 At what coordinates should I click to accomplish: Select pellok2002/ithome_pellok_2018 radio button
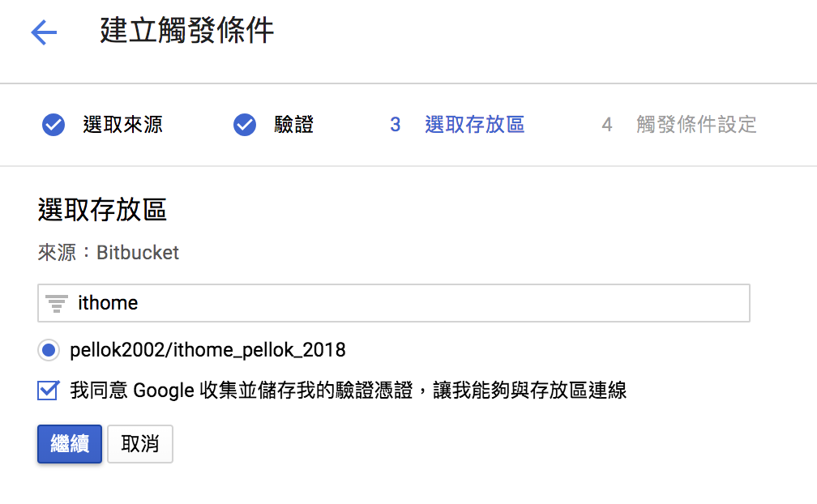tap(49, 350)
